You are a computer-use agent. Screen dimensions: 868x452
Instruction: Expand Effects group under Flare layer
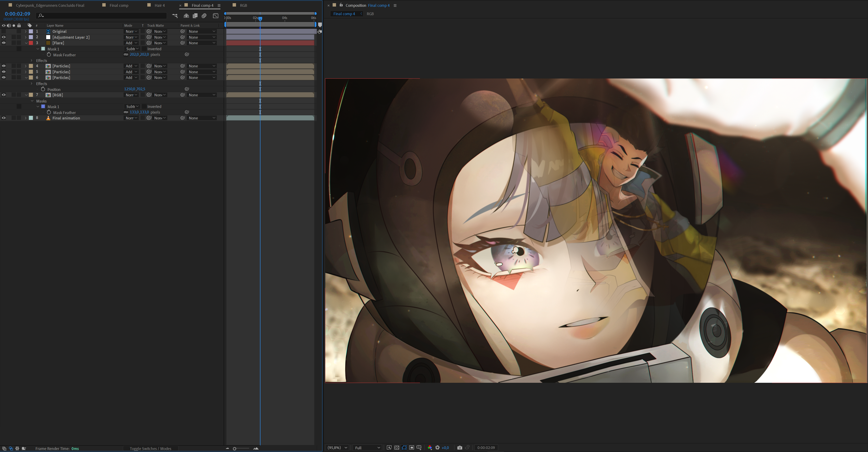tap(32, 61)
